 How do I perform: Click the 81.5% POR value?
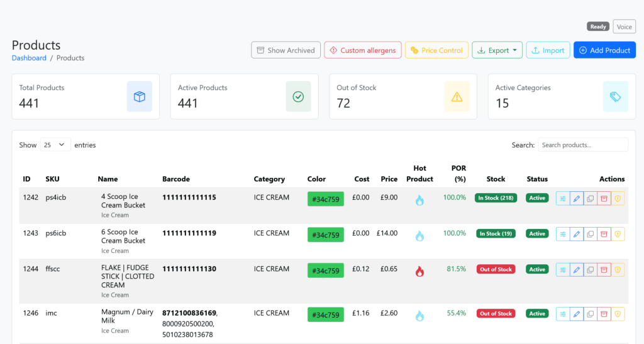click(x=457, y=269)
